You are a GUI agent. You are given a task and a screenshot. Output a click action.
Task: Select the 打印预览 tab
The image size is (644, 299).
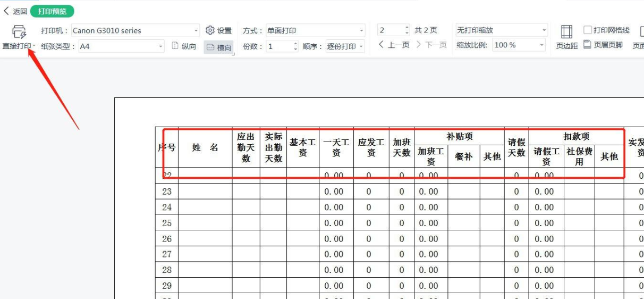coord(52,11)
